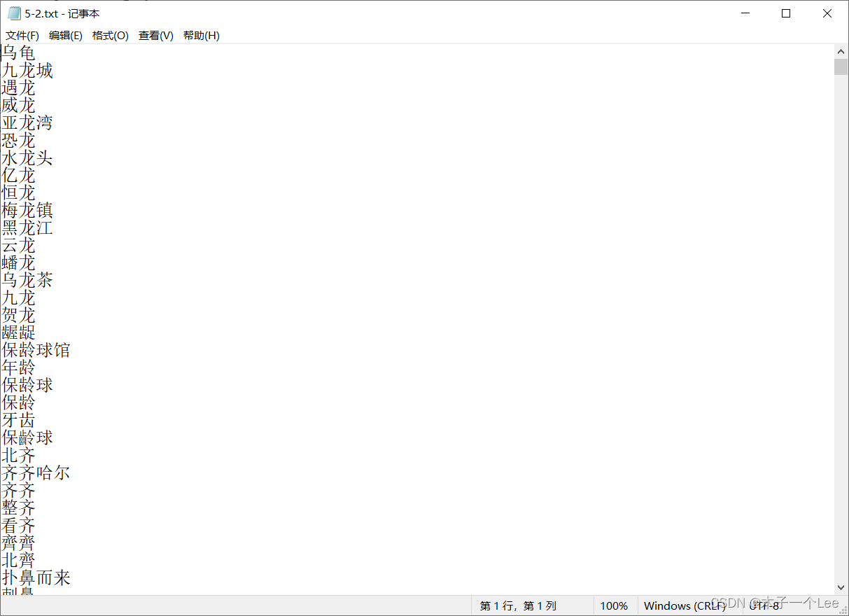
Task: Click 'Windows (CRLF)' in the status bar
Action: [685, 605]
